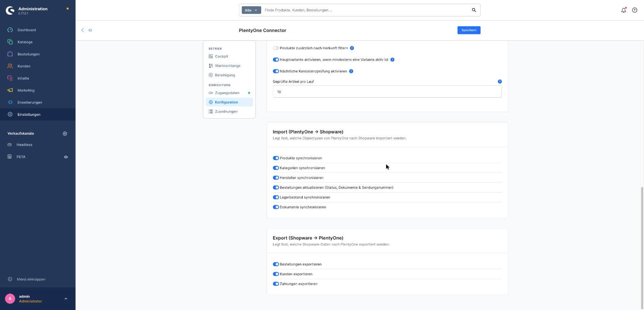This screenshot has width=644, height=310.
Task: Toggle Hauptvariante aktivieren switch
Action: [276, 60]
